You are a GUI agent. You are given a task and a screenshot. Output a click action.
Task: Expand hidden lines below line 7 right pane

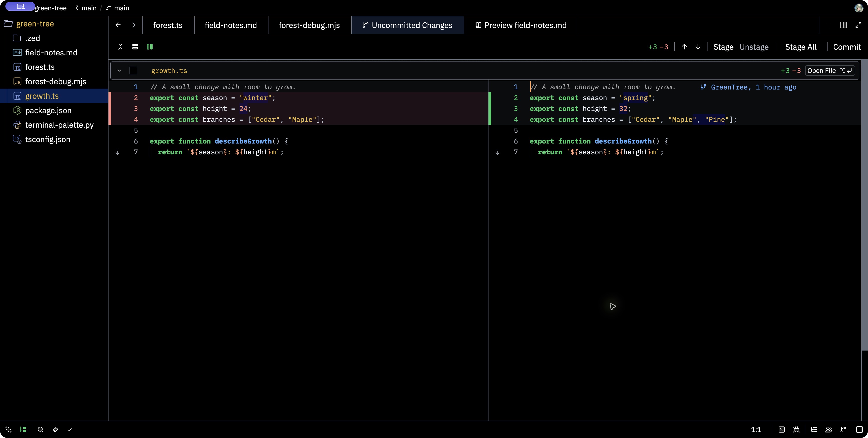click(497, 152)
